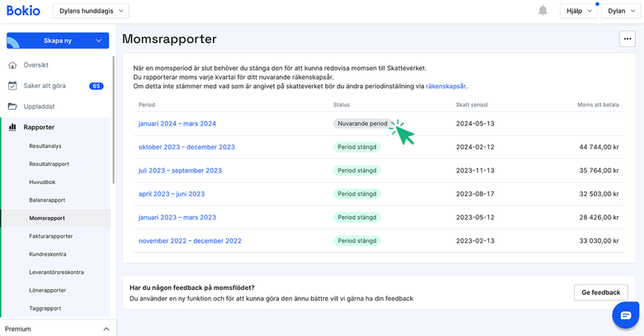Open the januari 2024 – mars 2024 period
The width and height of the screenshot is (644, 336).
pyautogui.click(x=177, y=124)
